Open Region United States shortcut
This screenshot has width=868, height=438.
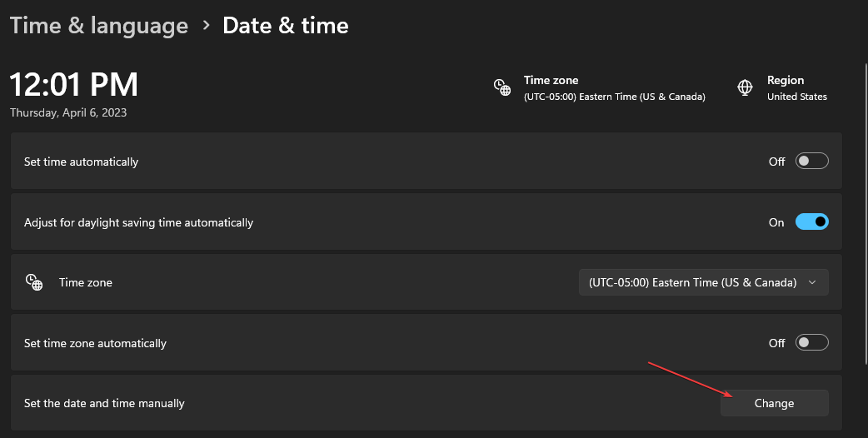(x=796, y=88)
